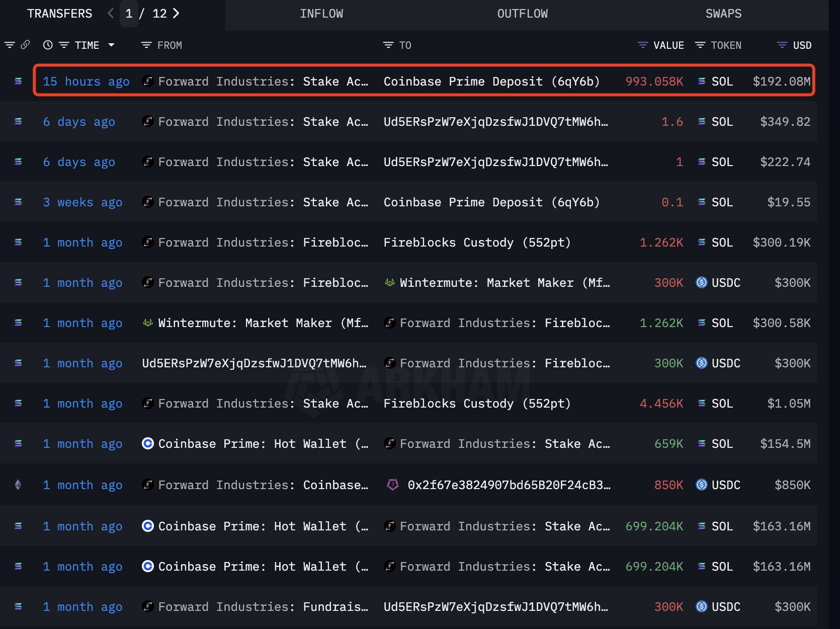The width and height of the screenshot is (840, 629).
Task: Open the TIME sort dropdown arrow
Action: pyautogui.click(x=111, y=45)
